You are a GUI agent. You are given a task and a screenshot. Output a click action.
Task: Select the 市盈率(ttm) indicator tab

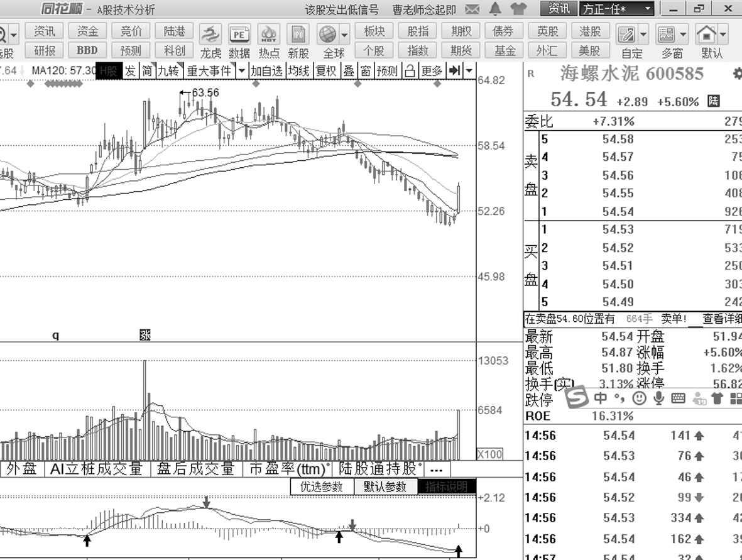pyautogui.click(x=288, y=469)
